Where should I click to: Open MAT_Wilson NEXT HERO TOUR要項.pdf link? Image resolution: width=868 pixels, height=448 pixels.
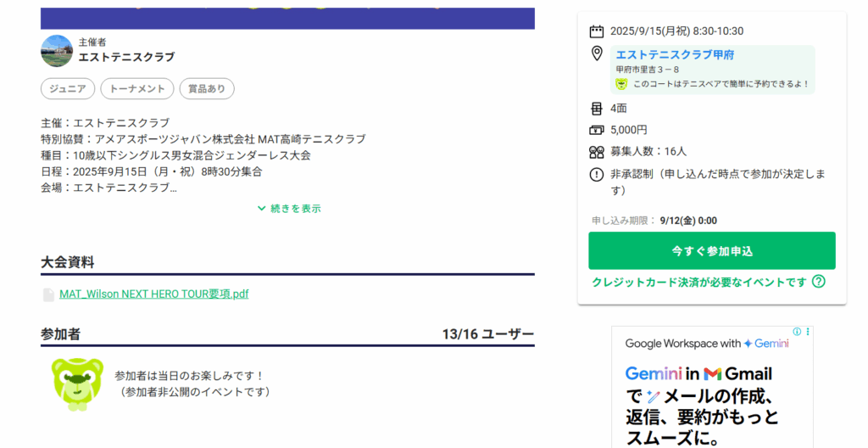tap(153, 294)
